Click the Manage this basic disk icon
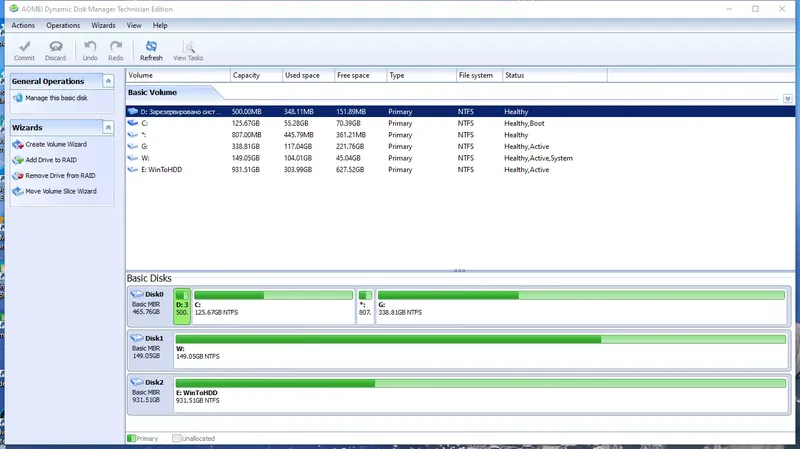 coord(18,98)
